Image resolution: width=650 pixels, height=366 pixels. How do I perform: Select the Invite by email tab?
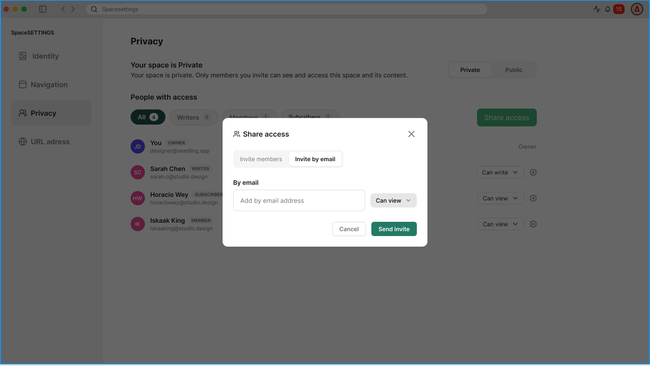coord(315,159)
